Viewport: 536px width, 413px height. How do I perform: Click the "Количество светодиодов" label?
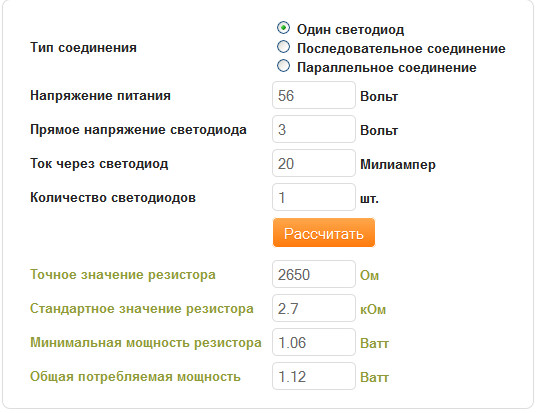[113, 198]
